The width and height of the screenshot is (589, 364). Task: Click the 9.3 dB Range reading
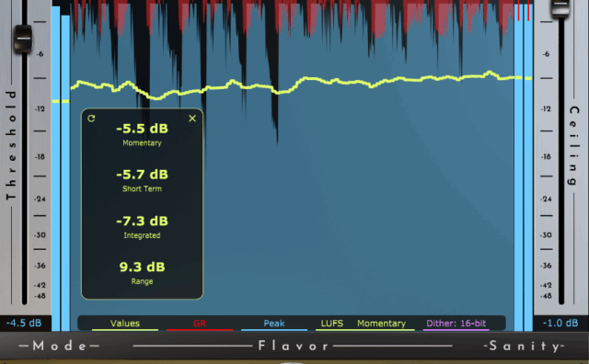pos(142,267)
